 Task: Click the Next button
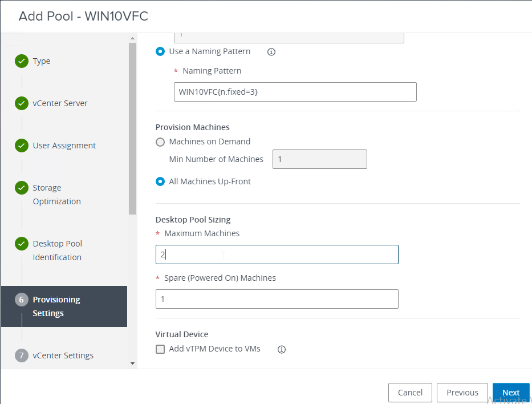point(511,393)
